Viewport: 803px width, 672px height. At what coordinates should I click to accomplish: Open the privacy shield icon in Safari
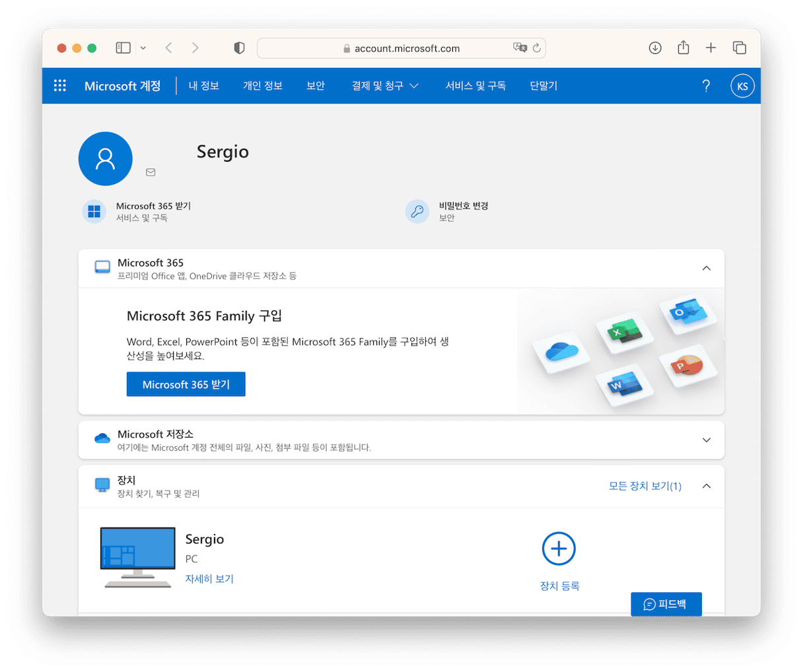click(240, 48)
